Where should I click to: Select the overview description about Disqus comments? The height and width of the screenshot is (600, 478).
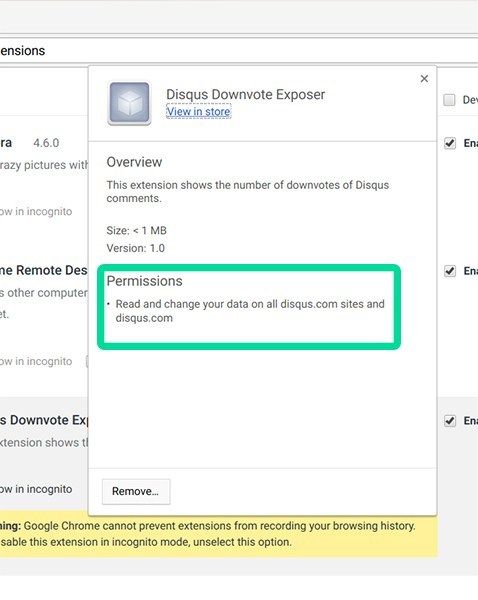[x=248, y=191]
